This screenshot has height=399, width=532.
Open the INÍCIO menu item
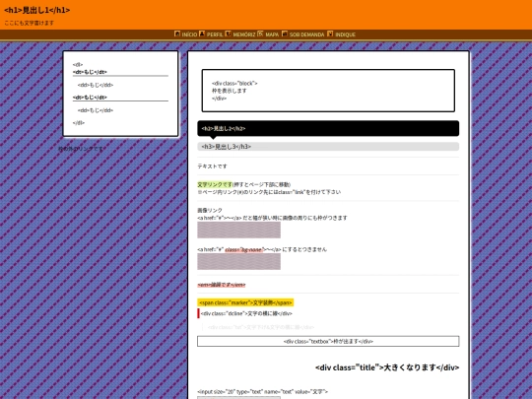pos(189,34)
